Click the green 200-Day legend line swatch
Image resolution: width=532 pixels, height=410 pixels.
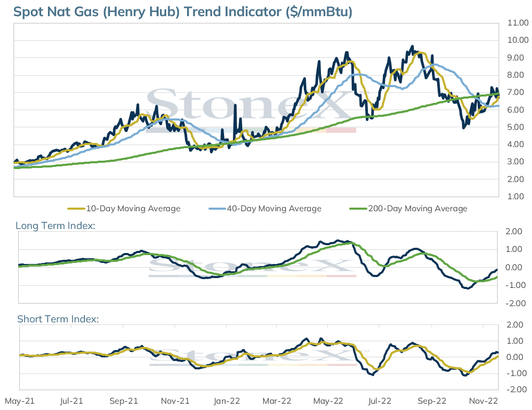point(358,209)
